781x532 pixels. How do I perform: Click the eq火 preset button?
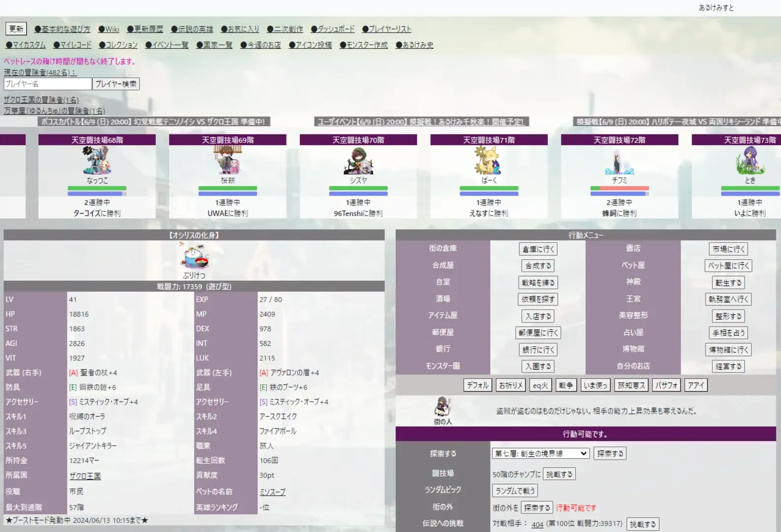click(540, 385)
